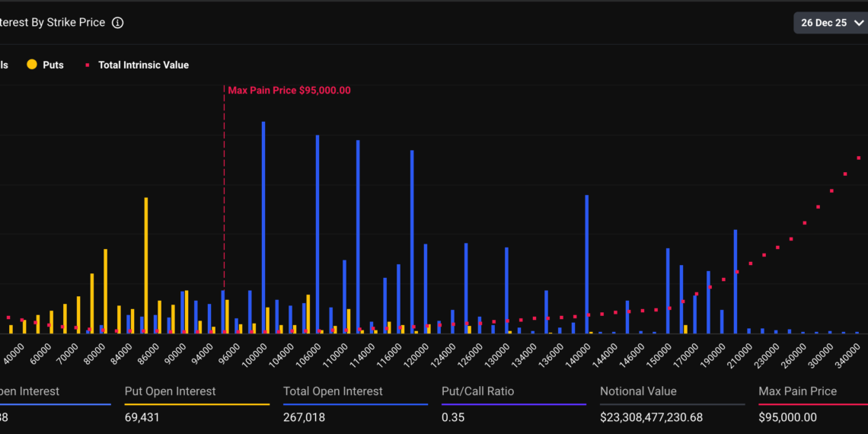Image resolution: width=868 pixels, height=434 pixels.
Task: Click the Max Pain Price $95,000.00 label
Action: coord(289,90)
